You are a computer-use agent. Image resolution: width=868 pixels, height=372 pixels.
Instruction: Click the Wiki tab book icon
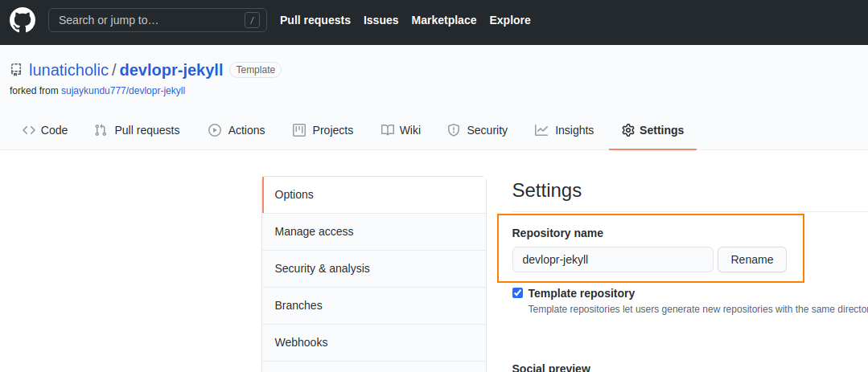pos(388,130)
